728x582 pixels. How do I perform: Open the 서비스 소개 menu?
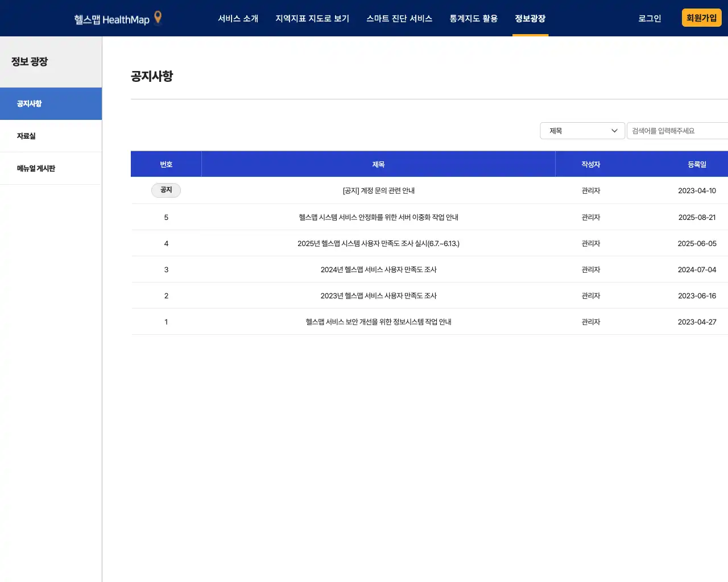(x=238, y=18)
